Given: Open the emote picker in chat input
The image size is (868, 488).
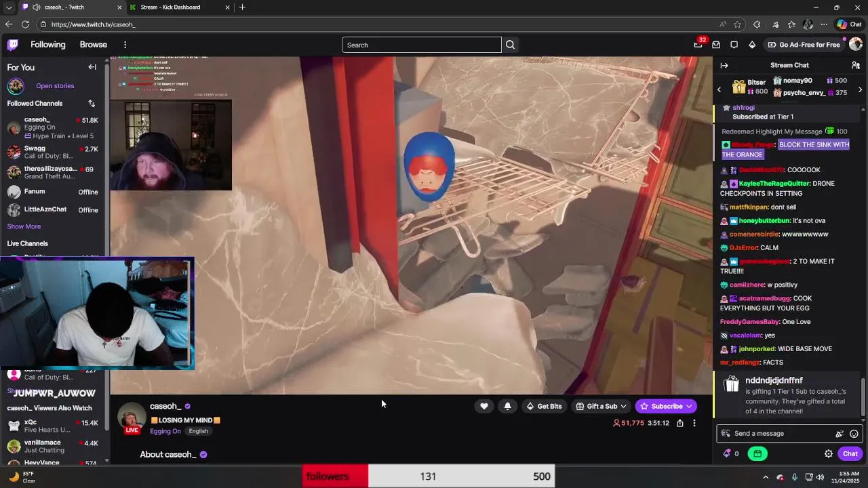Looking at the screenshot, I should [854, 434].
